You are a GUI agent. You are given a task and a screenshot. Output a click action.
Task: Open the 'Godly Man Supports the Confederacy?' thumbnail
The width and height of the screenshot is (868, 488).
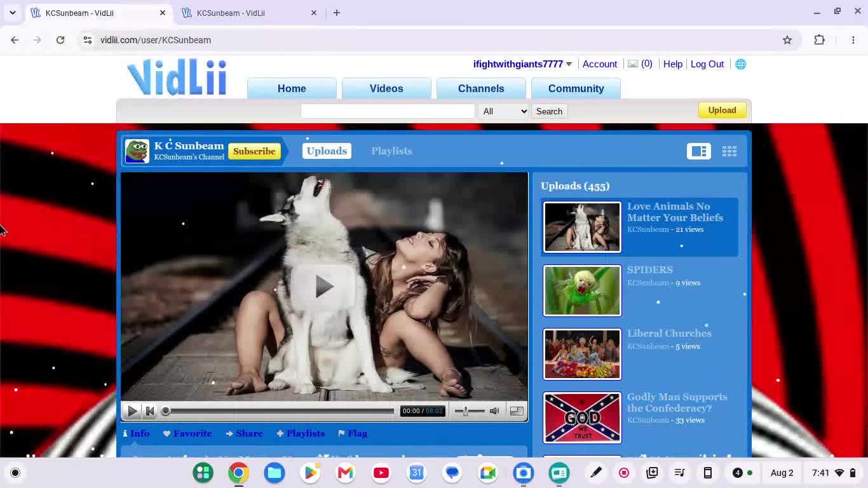(582, 417)
